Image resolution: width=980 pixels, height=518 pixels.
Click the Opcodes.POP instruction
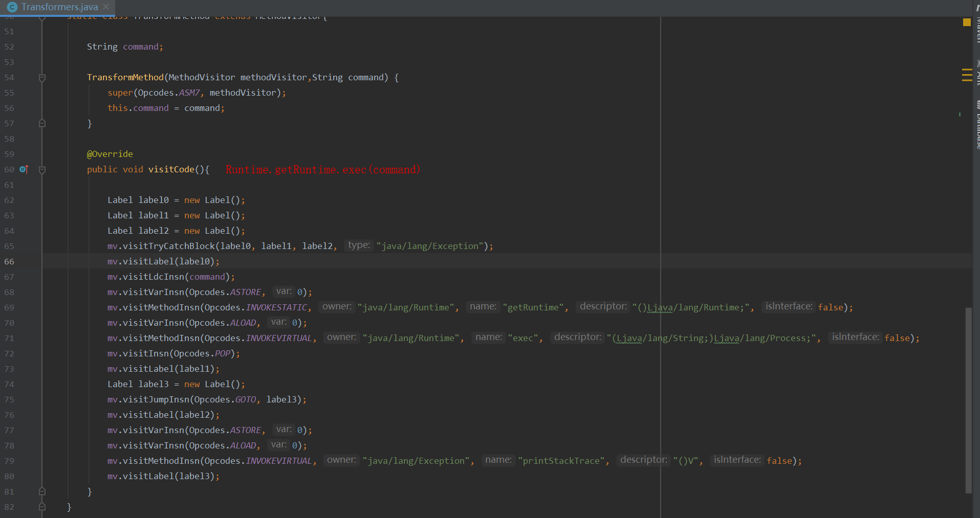(x=202, y=353)
